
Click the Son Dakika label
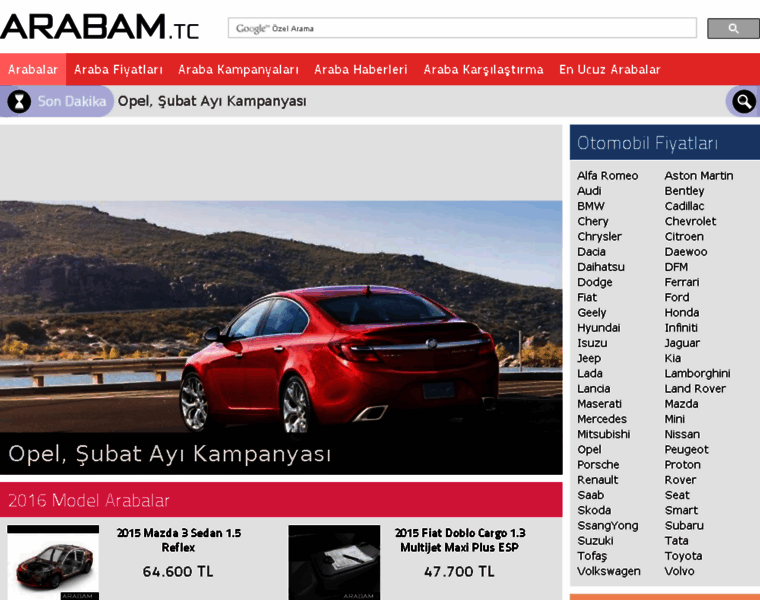(72, 101)
